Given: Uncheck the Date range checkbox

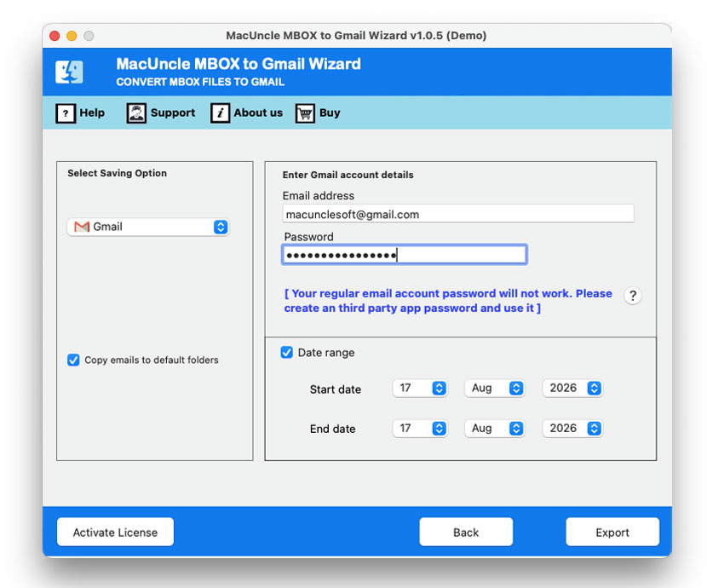Looking at the screenshot, I should (x=287, y=352).
